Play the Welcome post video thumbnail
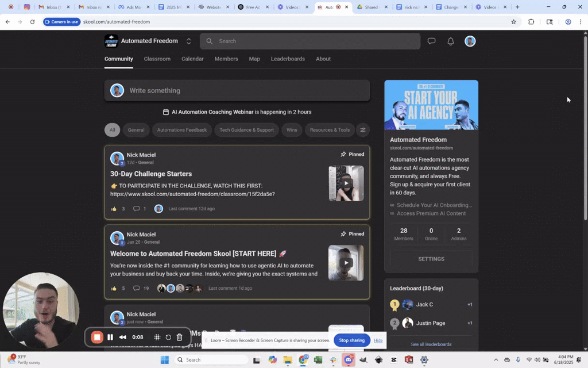The image size is (588, 368). [346, 263]
